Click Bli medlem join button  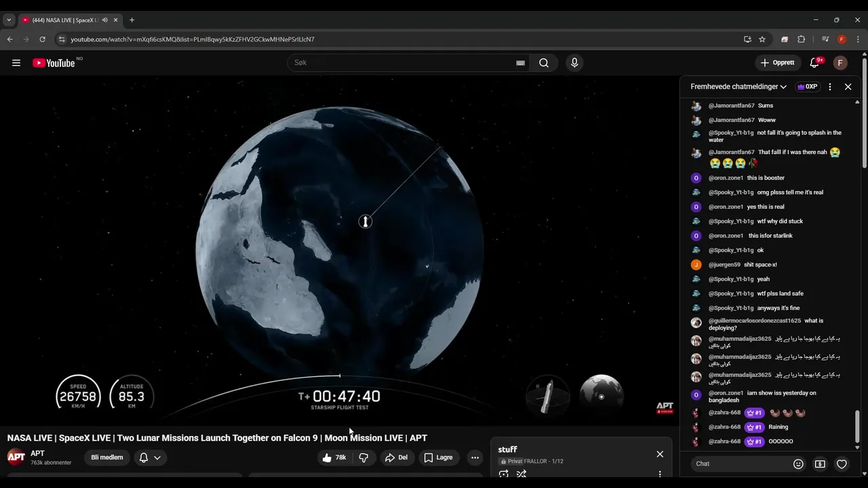[107, 457]
